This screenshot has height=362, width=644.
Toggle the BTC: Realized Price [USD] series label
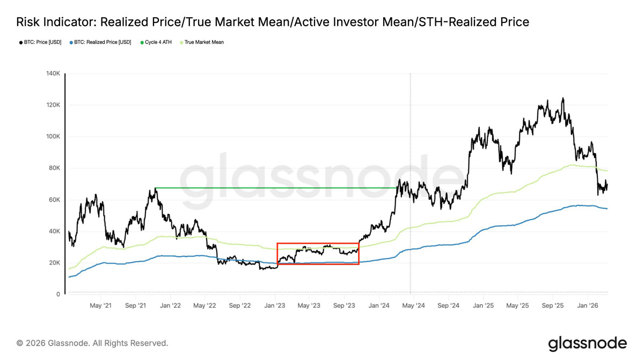click(103, 42)
